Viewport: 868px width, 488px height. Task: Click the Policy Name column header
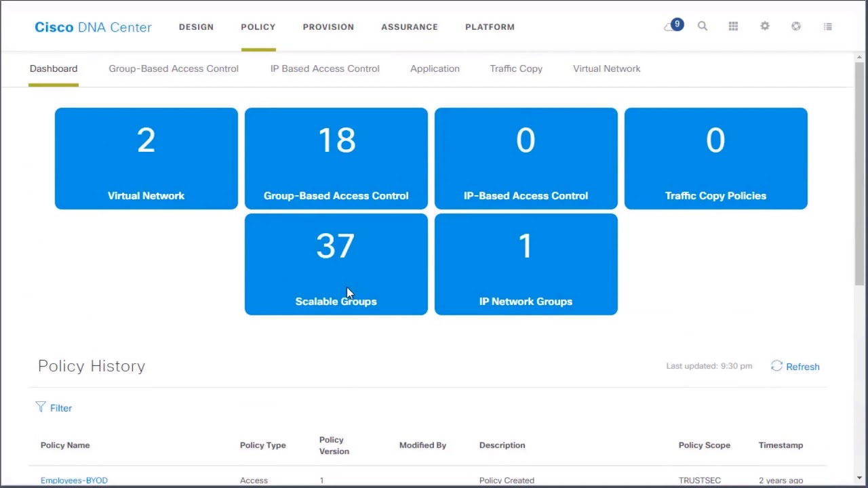coord(65,445)
